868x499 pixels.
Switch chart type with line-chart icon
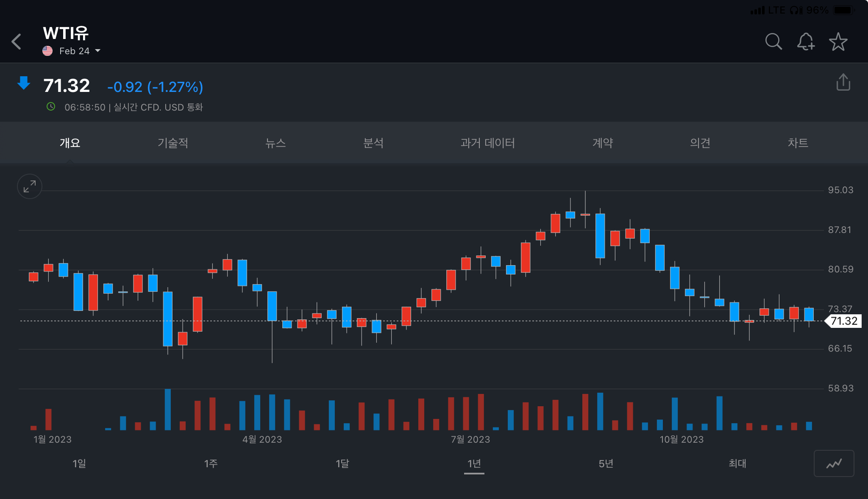click(x=834, y=463)
